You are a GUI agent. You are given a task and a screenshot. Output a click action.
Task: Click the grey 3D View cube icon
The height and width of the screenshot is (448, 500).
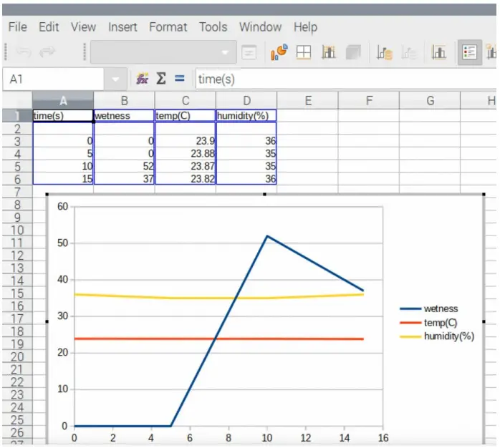pyautogui.click(x=353, y=52)
